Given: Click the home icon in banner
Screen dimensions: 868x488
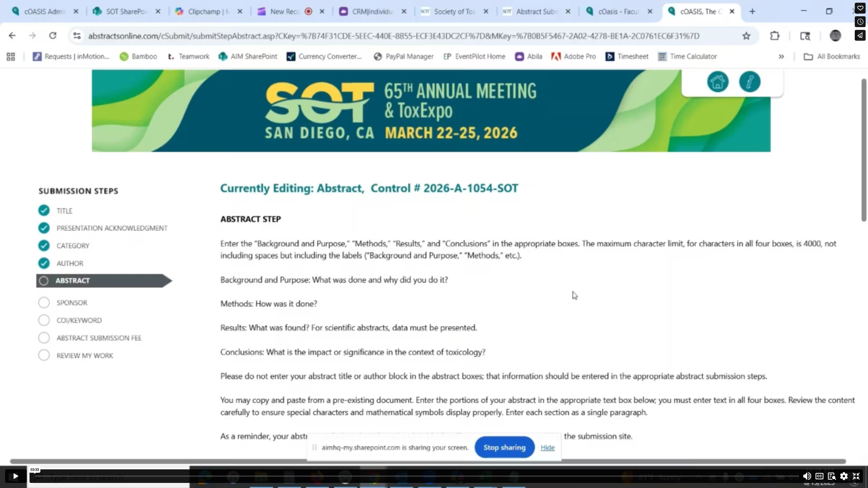Looking at the screenshot, I should [x=717, y=82].
